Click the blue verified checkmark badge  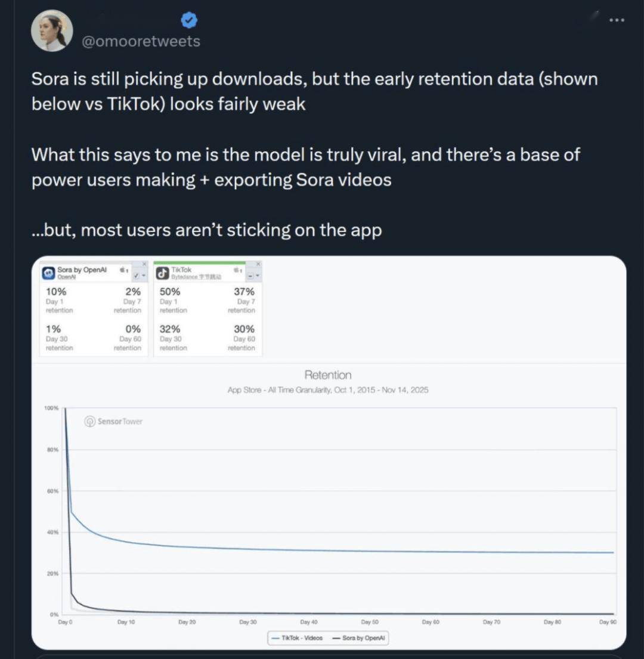tap(189, 21)
